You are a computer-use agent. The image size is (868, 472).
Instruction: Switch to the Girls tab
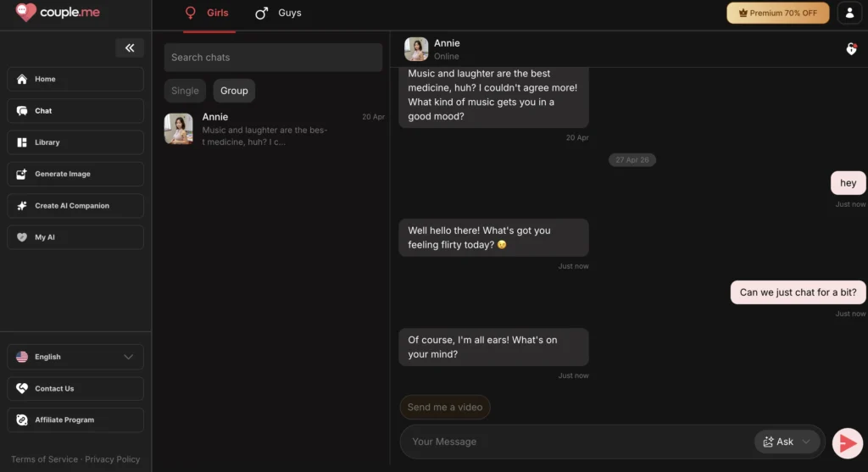tap(209, 13)
